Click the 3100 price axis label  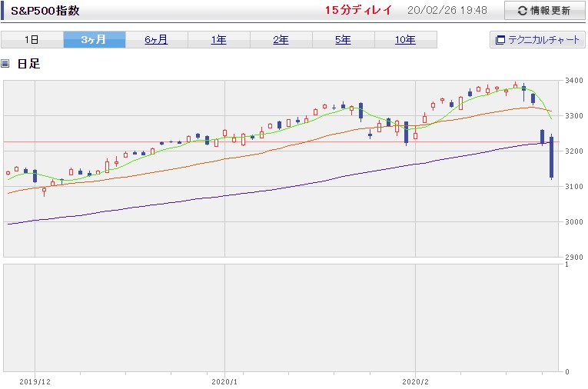[x=573, y=187]
